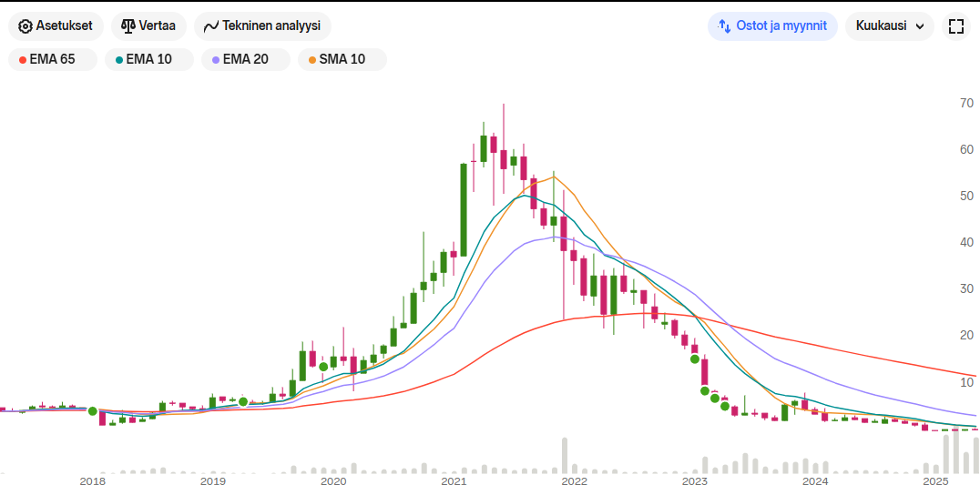Click the gear icon in Asetukset
The height and width of the screenshot is (485, 980).
click(x=25, y=26)
